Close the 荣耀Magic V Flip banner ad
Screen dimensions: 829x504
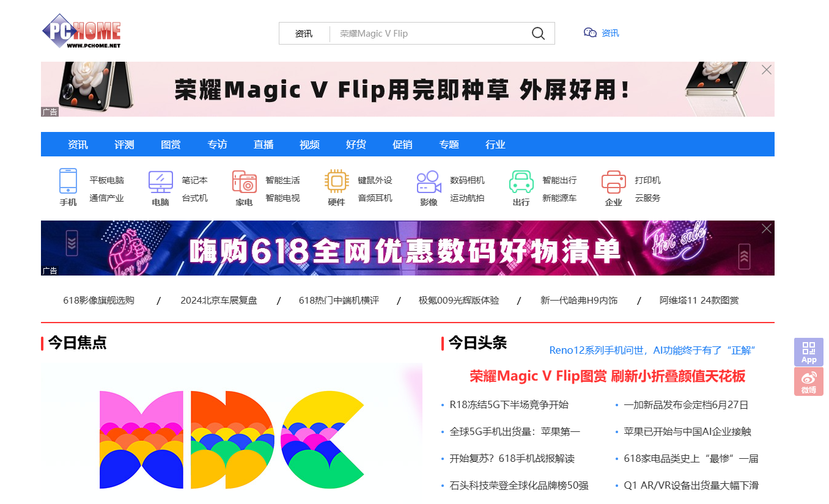(767, 70)
